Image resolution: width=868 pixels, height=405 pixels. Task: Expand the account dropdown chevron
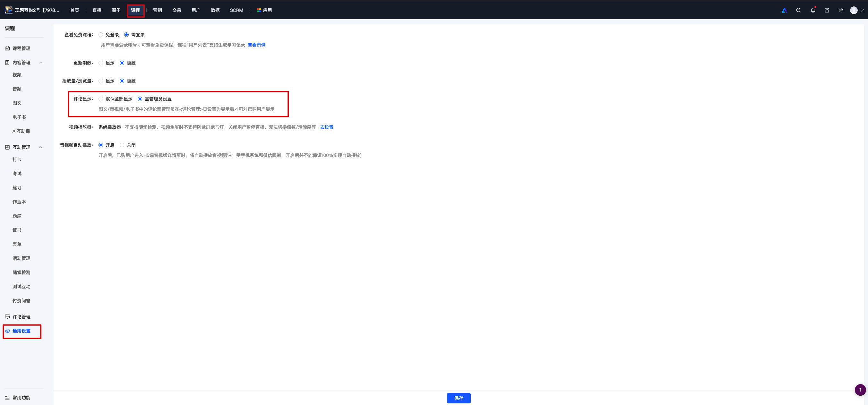[862, 11]
